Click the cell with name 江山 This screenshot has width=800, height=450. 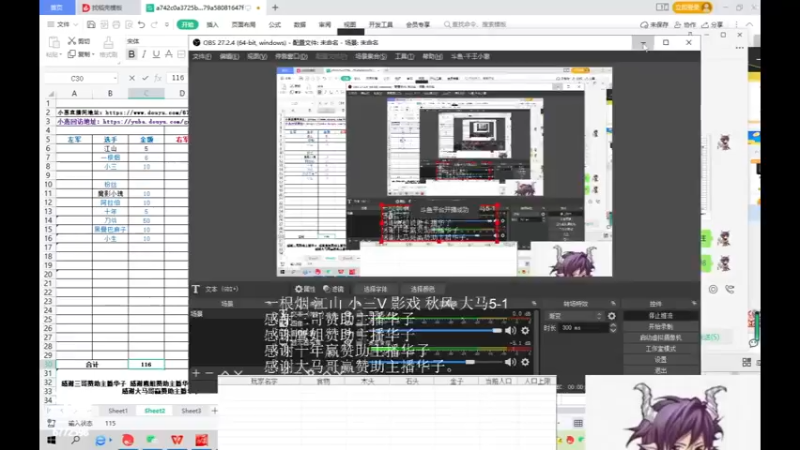click(110, 148)
